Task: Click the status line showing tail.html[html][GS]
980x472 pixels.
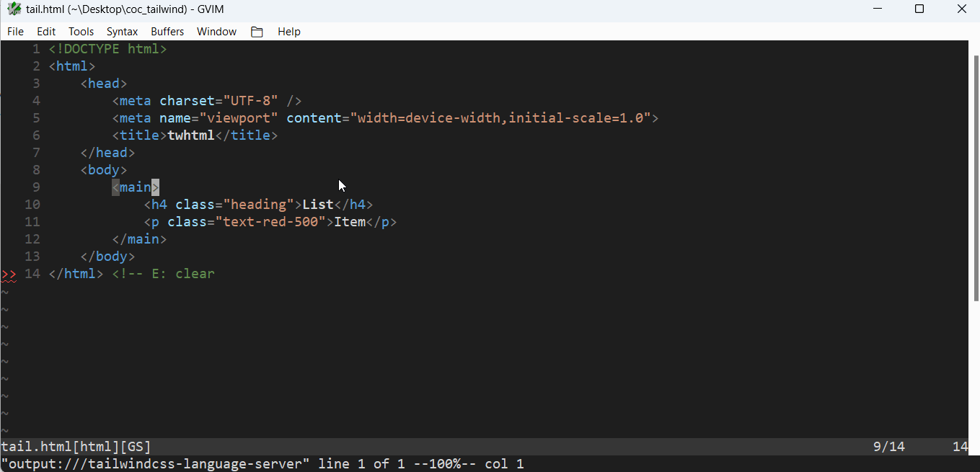Action: pyautogui.click(x=74, y=446)
